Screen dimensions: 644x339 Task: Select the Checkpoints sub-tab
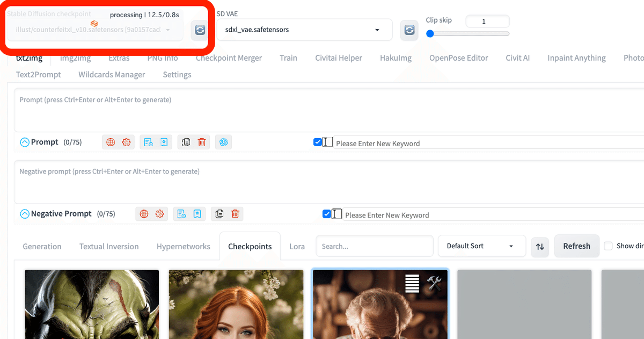(x=250, y=247)
